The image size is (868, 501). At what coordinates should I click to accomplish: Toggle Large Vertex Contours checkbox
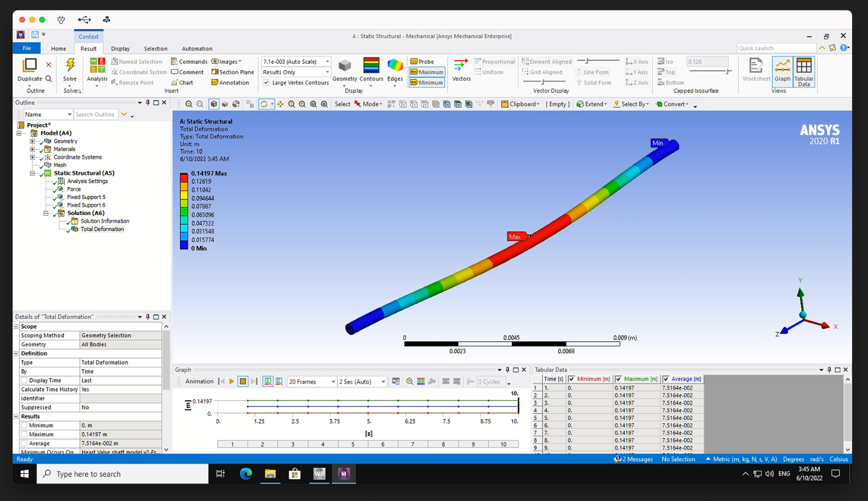[x=266, y=83]
